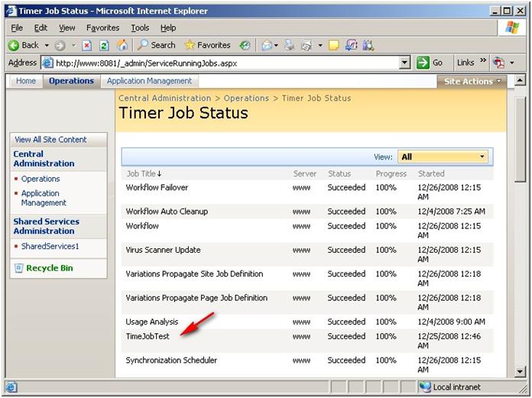The height and width of the screenshot is (398, 532).
Task: Click the Print icon in toolbar
Action: point(289,45)
